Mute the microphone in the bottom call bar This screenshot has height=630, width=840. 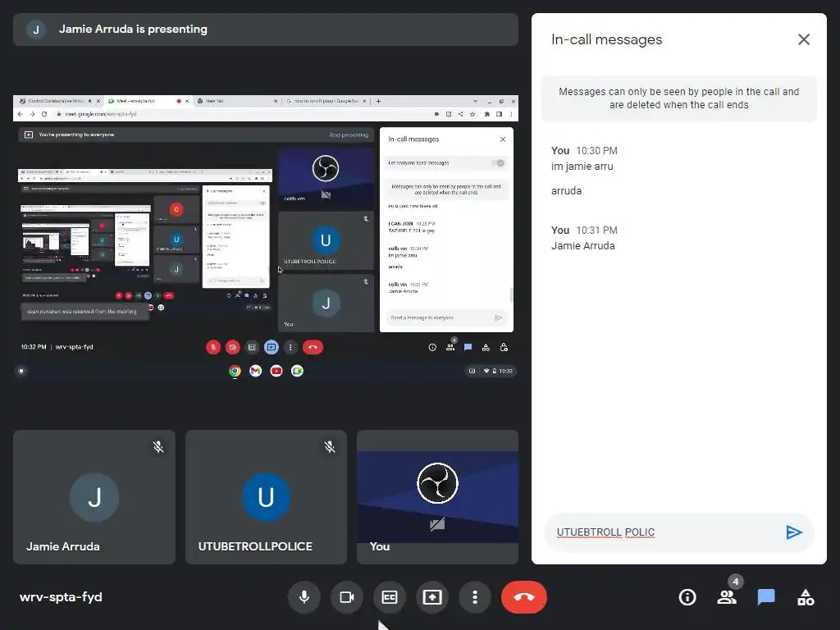tap(304, 597)
